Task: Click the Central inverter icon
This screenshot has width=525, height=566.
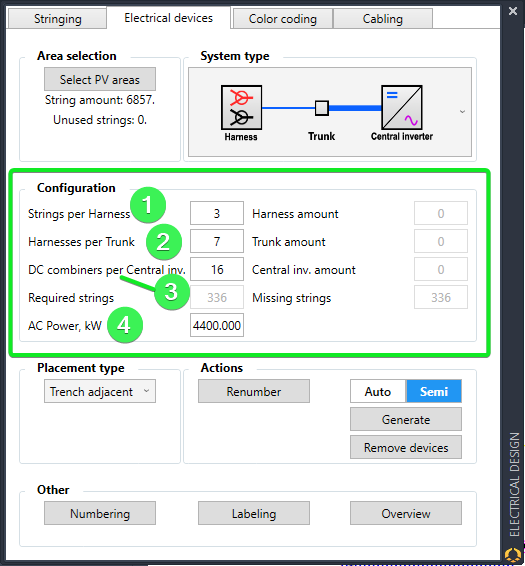Action: [402, 107]
